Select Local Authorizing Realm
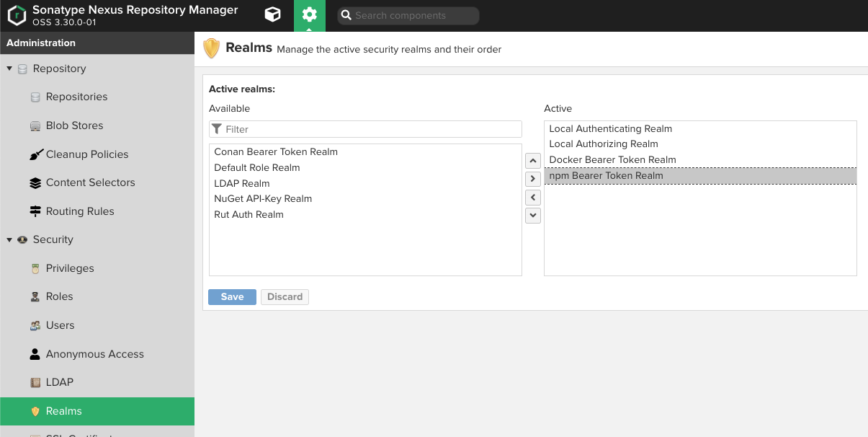Screen dimensions: 868x437 click(x=700, y=144)
